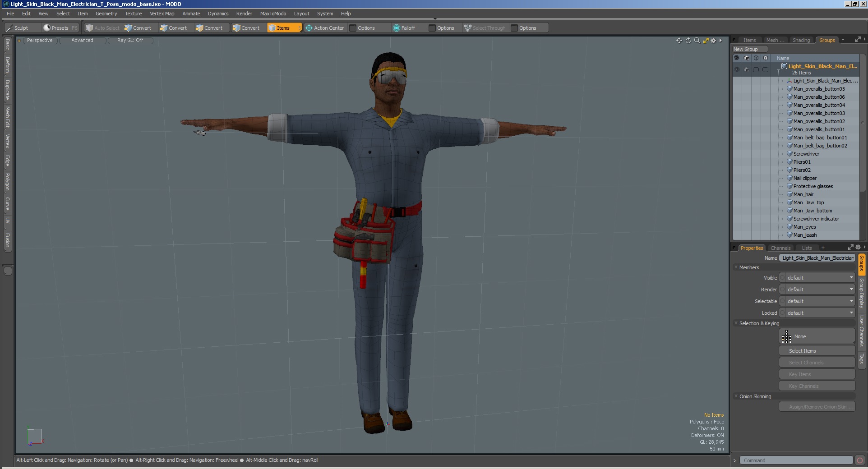This screenshot has height=469, width=868.
Task: Expand the Properties panel with the arrows icon
Action: 850,248
